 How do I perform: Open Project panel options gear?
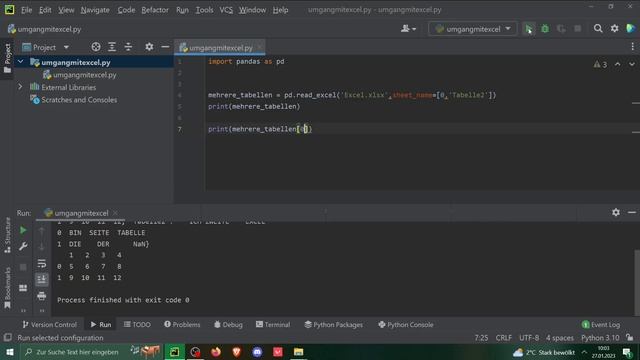(x=149, y=47)
